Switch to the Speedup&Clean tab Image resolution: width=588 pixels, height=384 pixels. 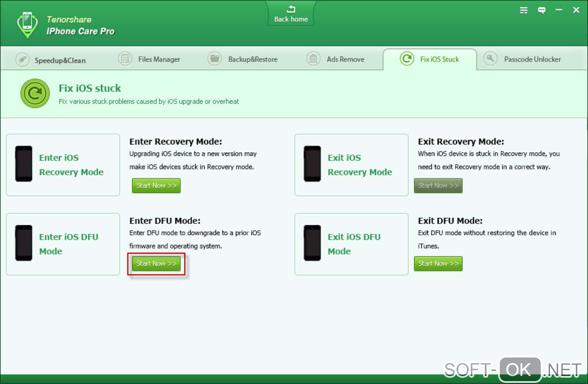click(51, 60)
